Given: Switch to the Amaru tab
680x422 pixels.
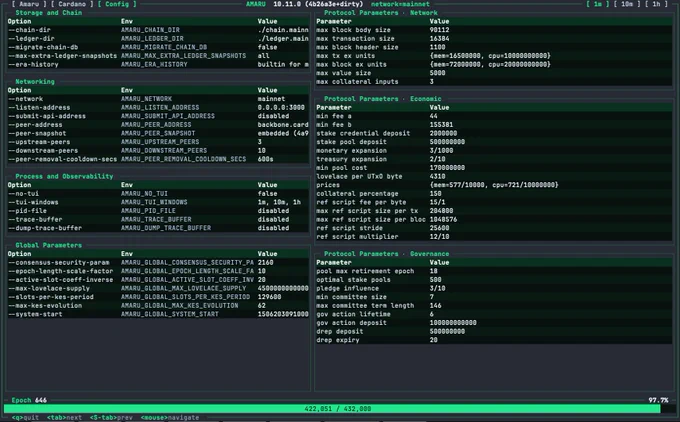Looking at the screenshot, I should pos(29,4).
